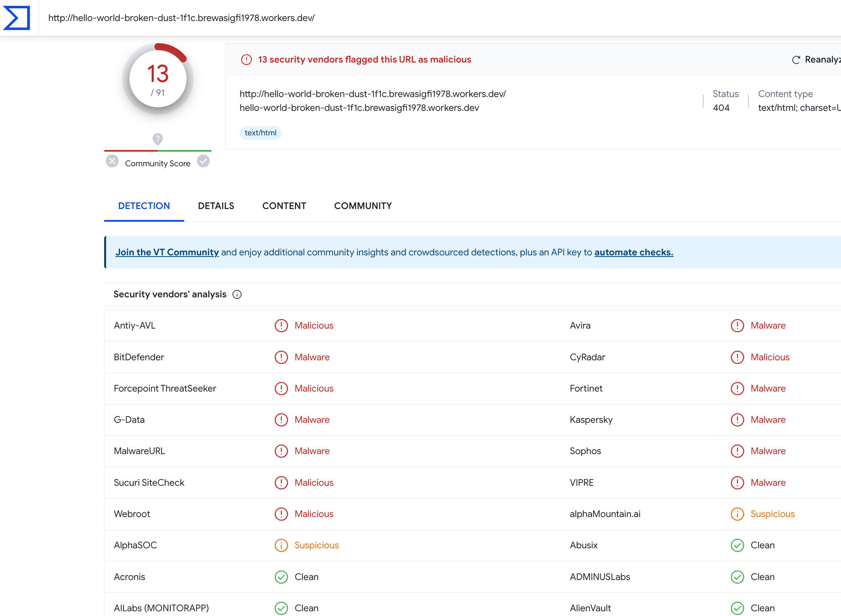Click the Sucuri SiteCheck alert icon
Viewport: 841px width, 616px height.
(x=281, y=483)
